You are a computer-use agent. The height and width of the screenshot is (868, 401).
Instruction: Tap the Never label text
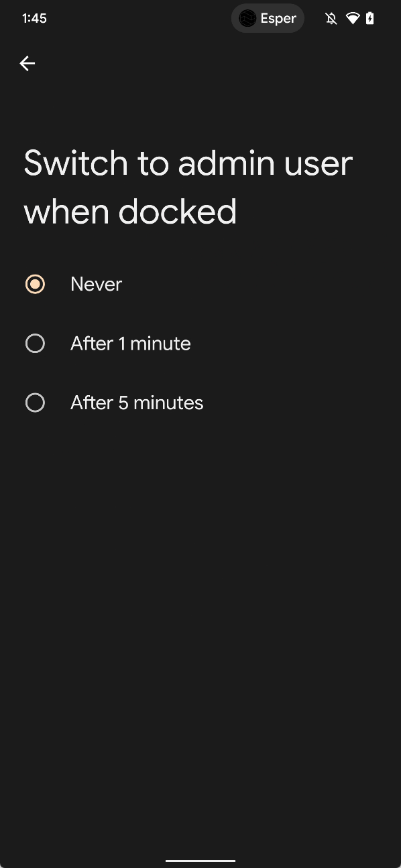click(96, 284)
